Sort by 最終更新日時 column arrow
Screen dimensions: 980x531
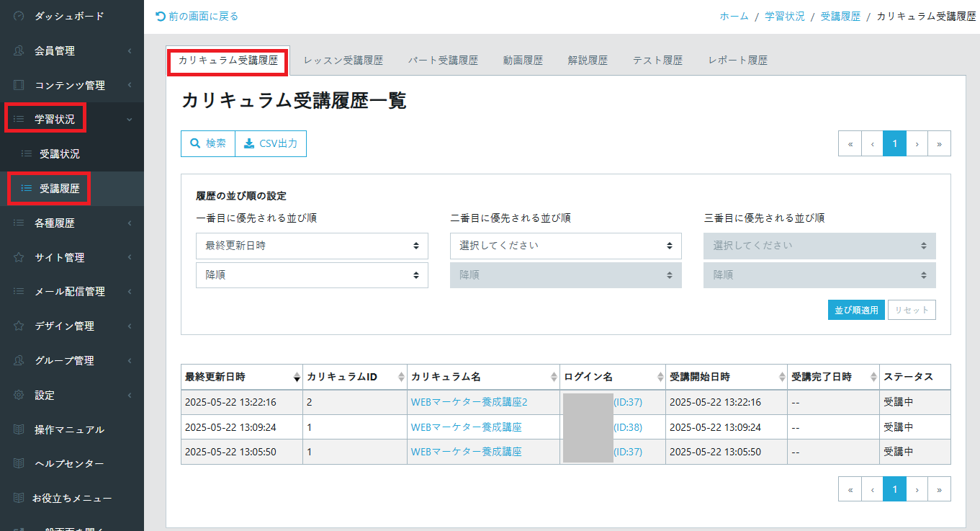pyautogui.click(x=297, y=377)
